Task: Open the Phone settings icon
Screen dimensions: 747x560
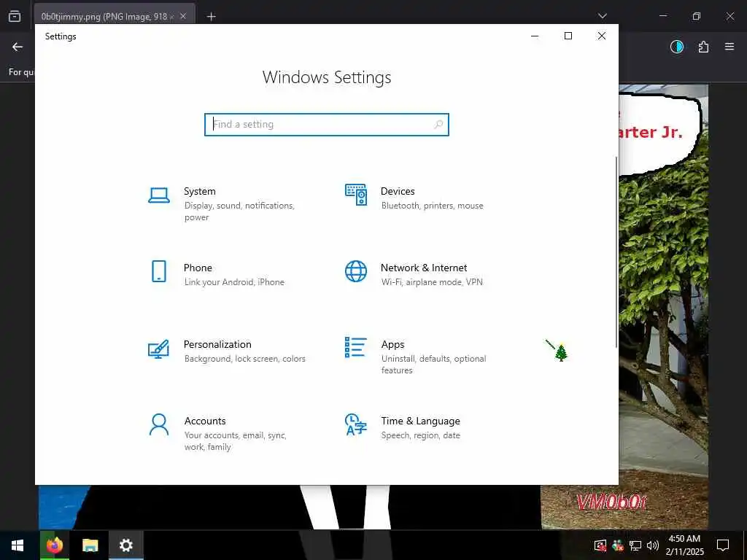Action: tap(158, 271)
